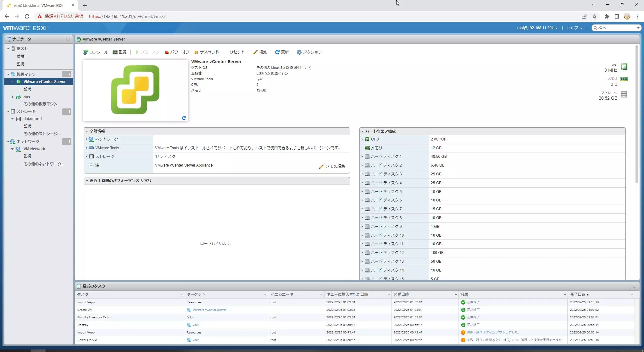Screen dimensions: 644x352
Task: Open the タスク column dropdown
Action: (181, 294)
